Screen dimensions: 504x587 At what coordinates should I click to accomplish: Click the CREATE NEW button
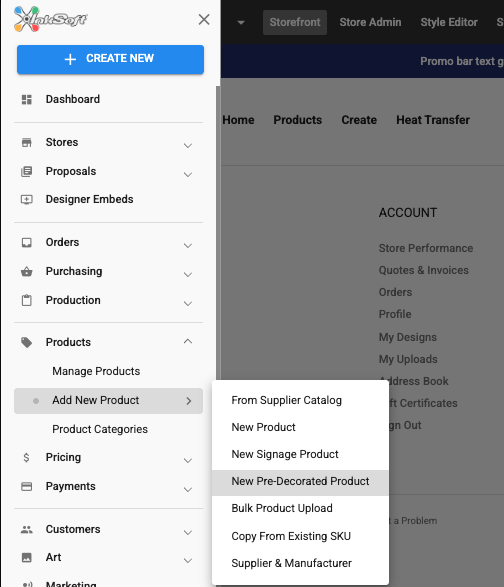(x=110, y=59)
